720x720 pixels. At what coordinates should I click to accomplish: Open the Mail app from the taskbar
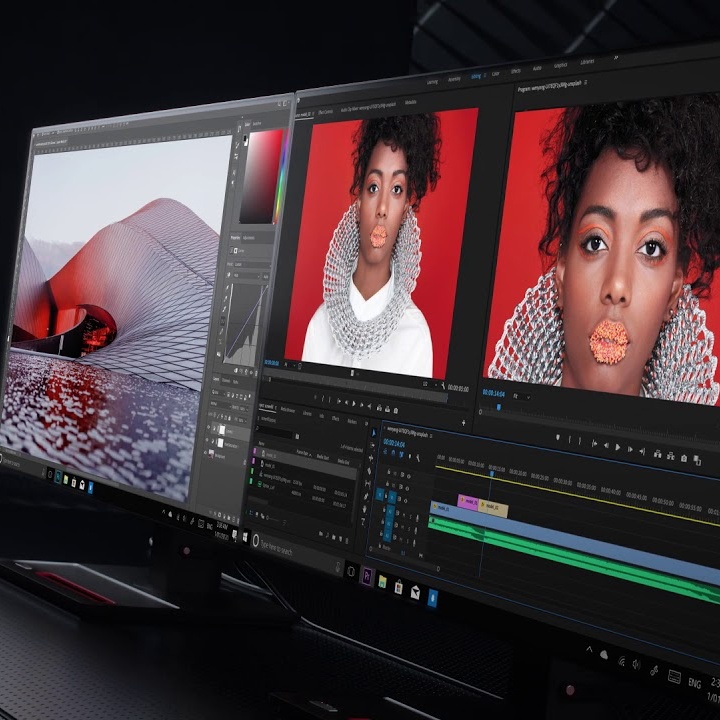[x=415, y=593]
